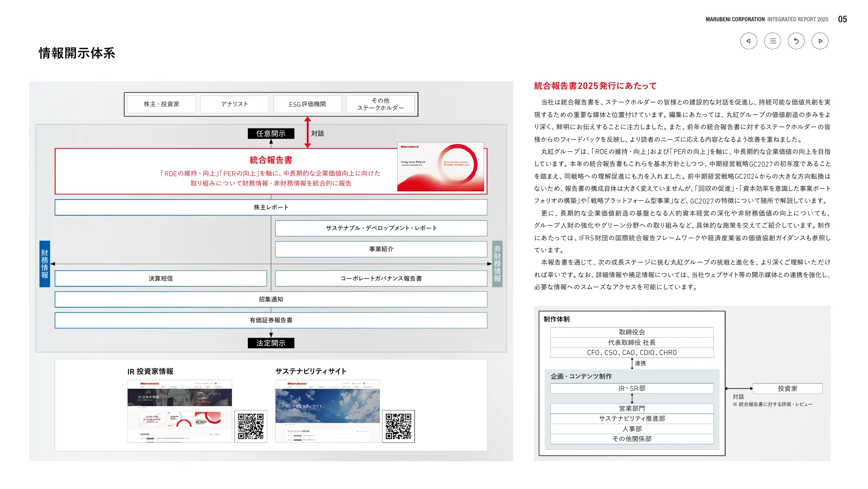Screen dimensions: 868x489
Task: Expand the 法定開示 black header
Action: coord(271,343)
